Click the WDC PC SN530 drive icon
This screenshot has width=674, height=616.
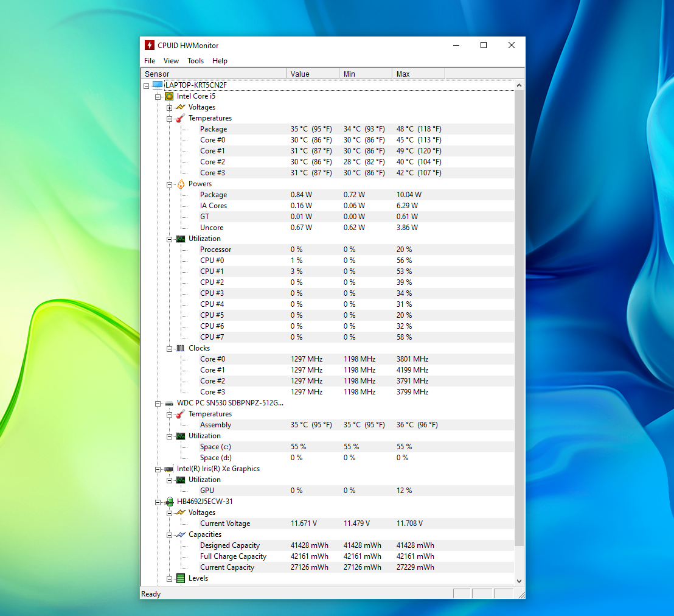(x=169, y=403)
